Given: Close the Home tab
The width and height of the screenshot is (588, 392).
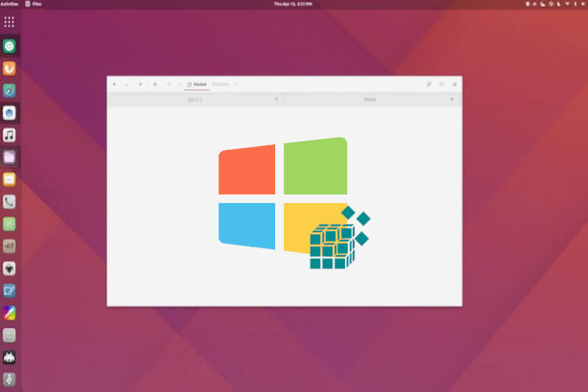Looking at the screenshot, I should pyautogui.click(x=452, y=100).
